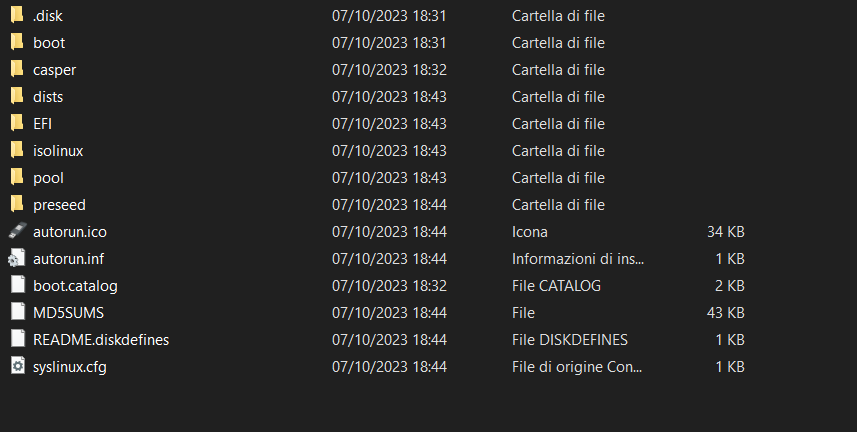Select the preseed folder name
Viewport: 857px width, 432px height.
coord(59,205)
